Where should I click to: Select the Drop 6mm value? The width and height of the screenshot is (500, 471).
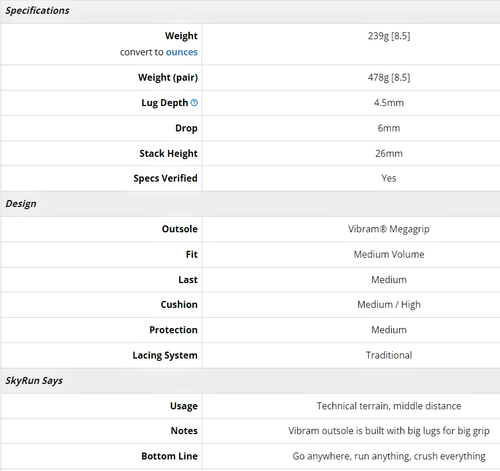tap(389, 128)
